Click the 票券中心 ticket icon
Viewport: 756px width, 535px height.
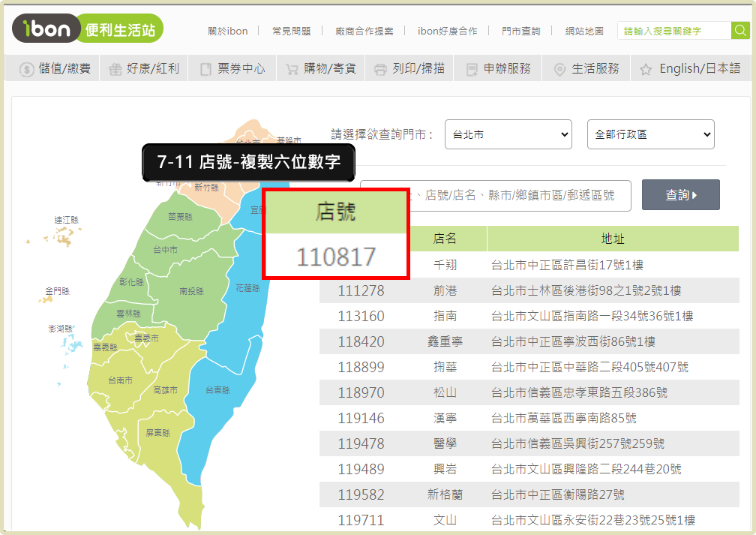point(206,70)
